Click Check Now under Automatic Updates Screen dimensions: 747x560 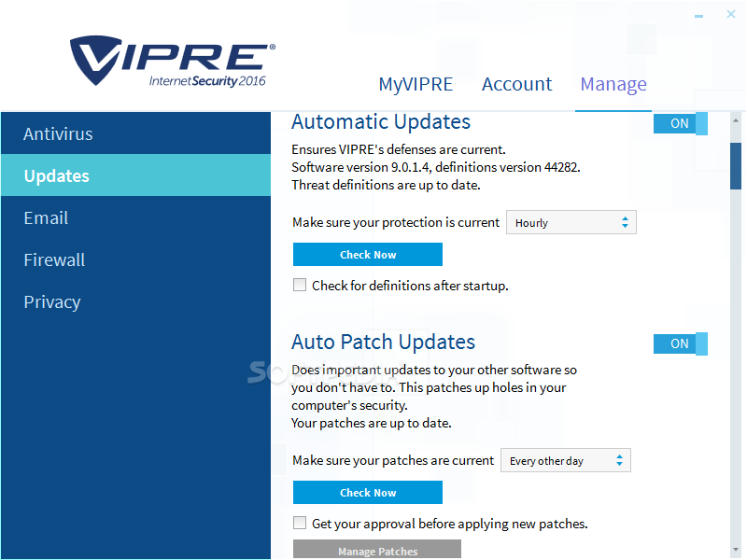(368, 254)
